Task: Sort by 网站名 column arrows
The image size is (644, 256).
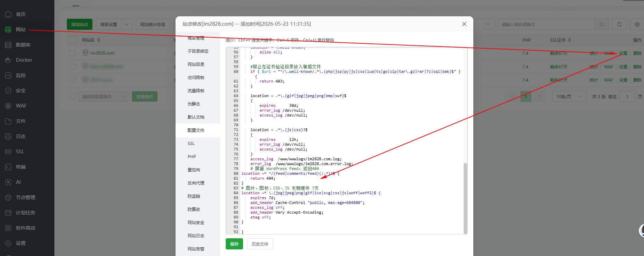Action: point(99,40)
